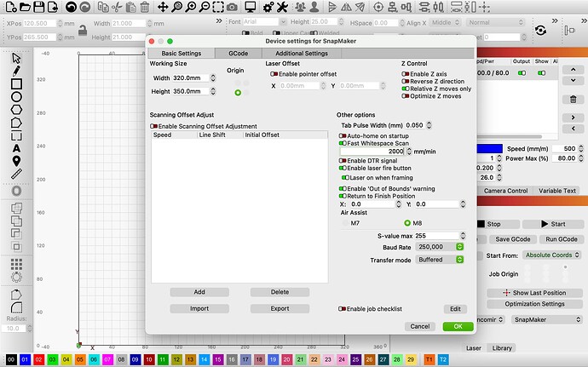The height and width of the screenshot is (367, 588).
Task: Click the Align Centers target icon
Action: coord(378,7)
